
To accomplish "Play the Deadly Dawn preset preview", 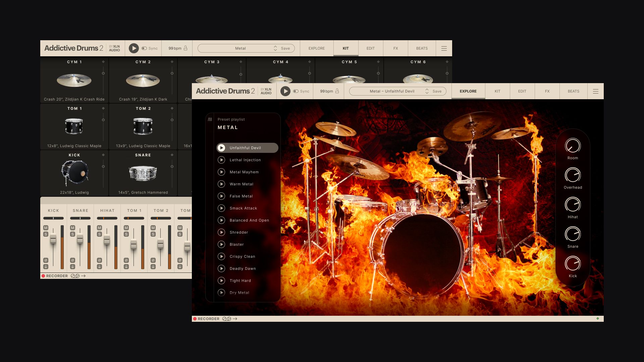I will point(221,268).
